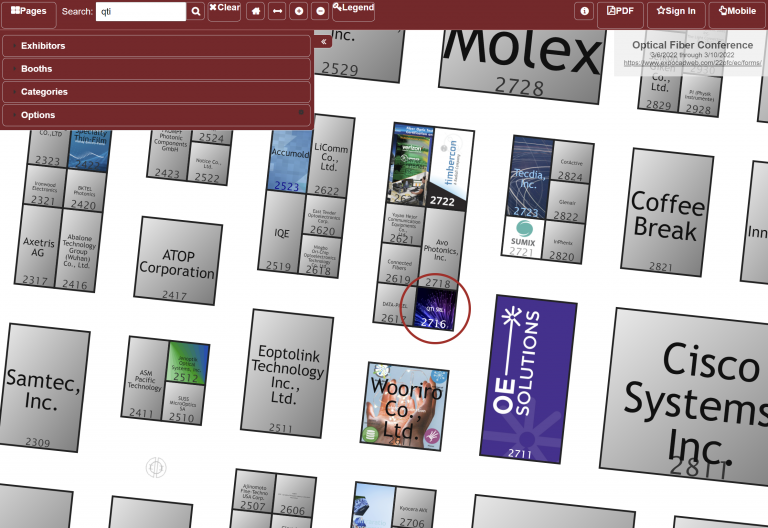Screen dimensions: 768x528
Task: Select the Abalone Technology Group booth 2416
Action: pos(78,250)
